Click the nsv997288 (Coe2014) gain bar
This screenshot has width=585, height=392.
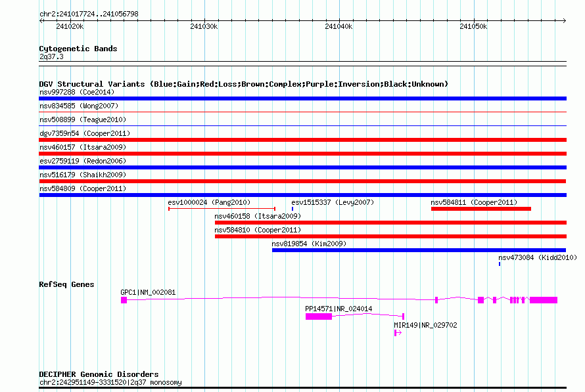[302, 98]
